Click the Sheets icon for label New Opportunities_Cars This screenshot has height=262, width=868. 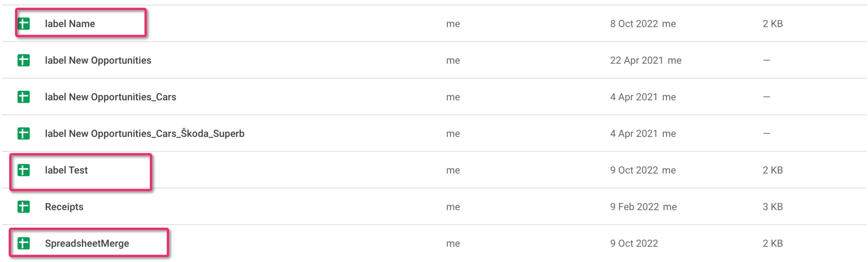coord(24,97)
